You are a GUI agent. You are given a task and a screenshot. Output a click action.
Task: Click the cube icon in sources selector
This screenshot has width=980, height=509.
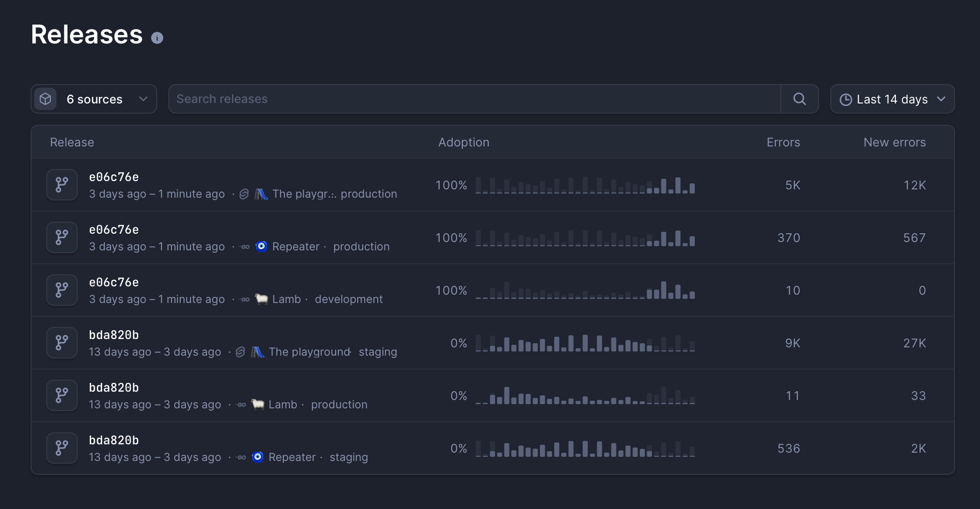[x=45, y=99]
